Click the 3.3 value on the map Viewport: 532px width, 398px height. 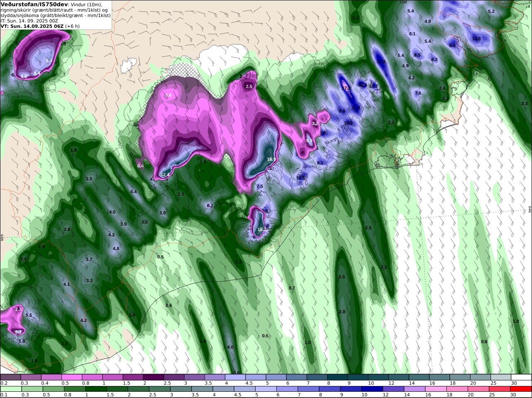click(89, 281)
